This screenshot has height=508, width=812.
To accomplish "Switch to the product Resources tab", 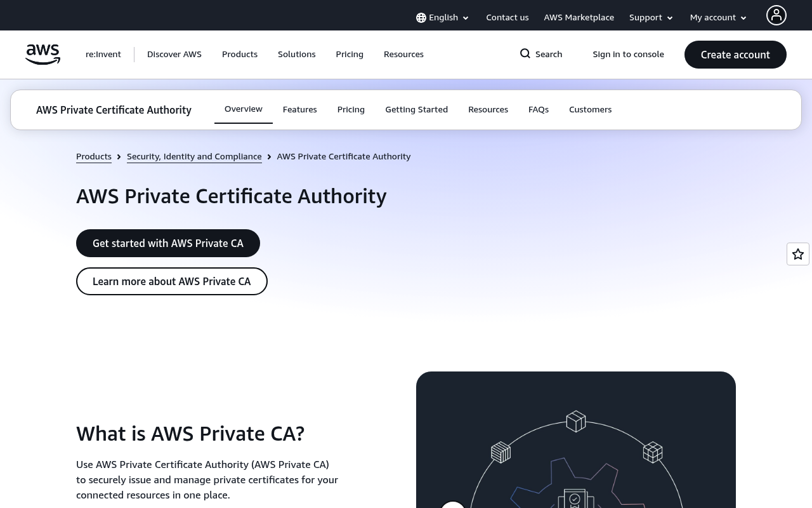I will 488,110.
